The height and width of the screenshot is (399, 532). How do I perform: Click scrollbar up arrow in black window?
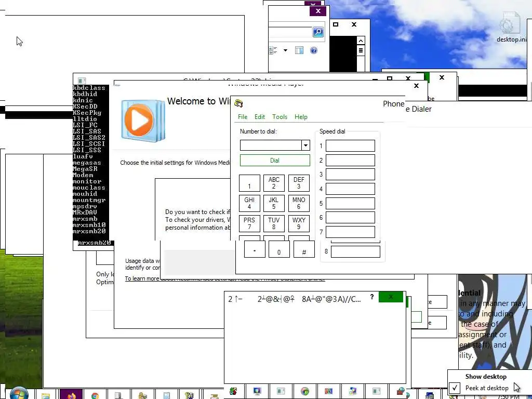pyautogui.click(x=361, y=41)
